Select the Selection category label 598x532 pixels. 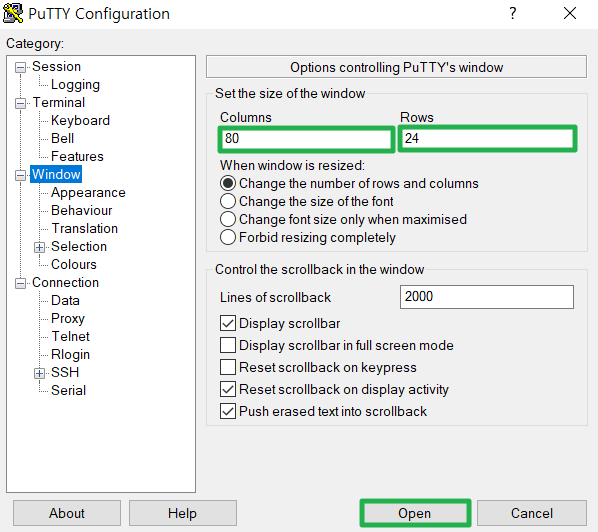click(79, 246)
